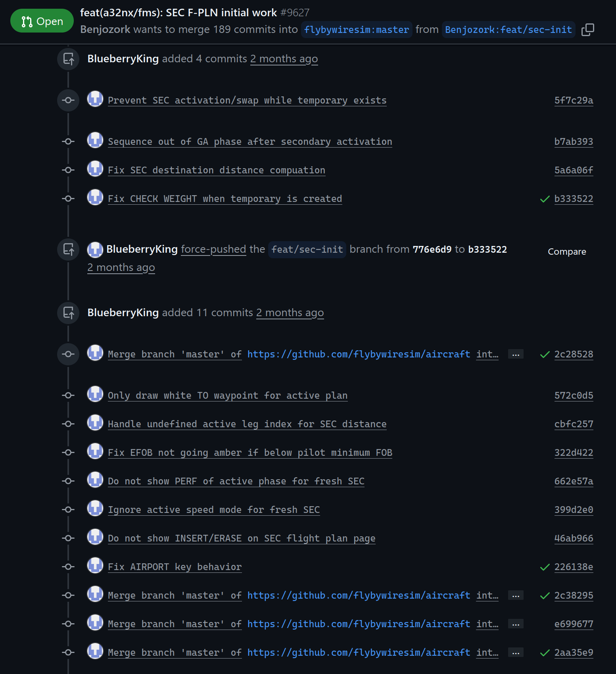Screen dimensions: 616x674
Task: Expand ellipsis description for commit 2aa35e9
Action: point(515,653)
